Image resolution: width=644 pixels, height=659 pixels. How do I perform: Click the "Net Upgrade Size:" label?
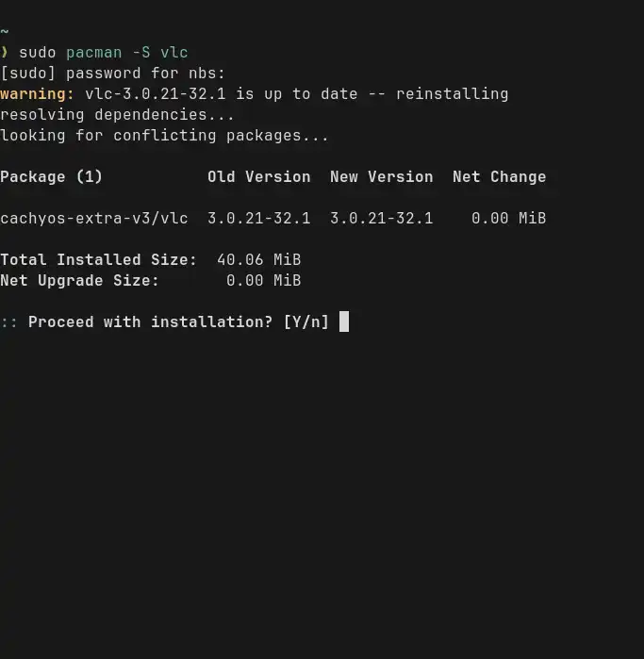coord(79,281)
